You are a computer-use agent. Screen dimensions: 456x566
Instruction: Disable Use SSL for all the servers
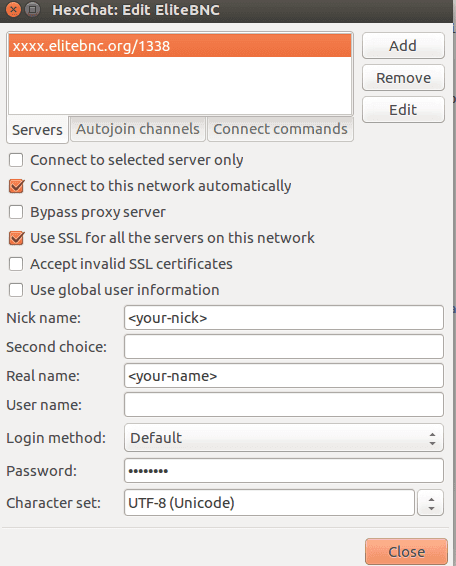coord(16,238)
